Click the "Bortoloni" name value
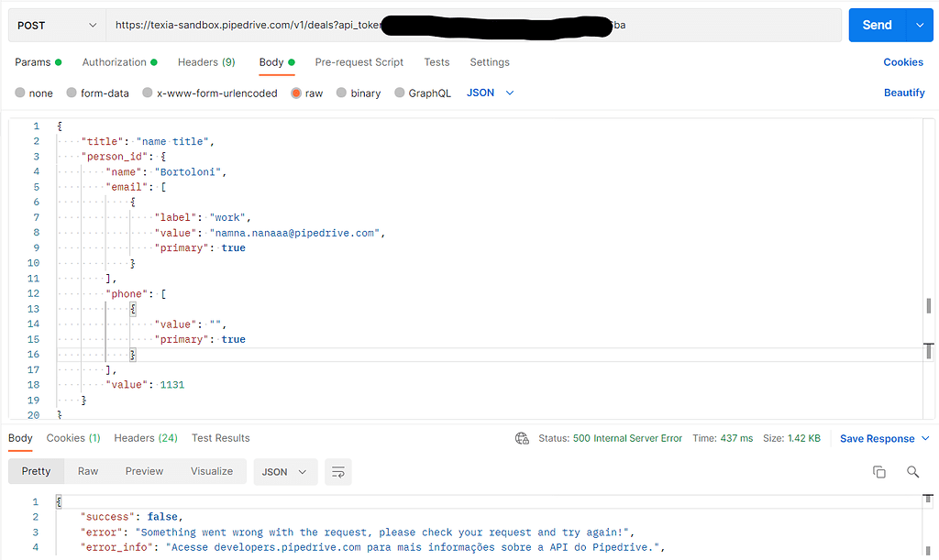The height and width of the screenshot is (560, 939). tap(187, 172)
